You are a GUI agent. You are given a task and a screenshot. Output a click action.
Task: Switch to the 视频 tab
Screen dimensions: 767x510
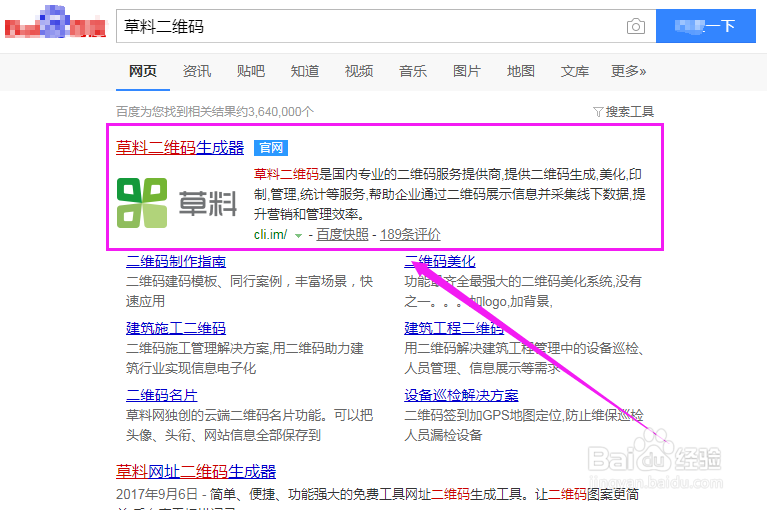click(x=359, y=71)
